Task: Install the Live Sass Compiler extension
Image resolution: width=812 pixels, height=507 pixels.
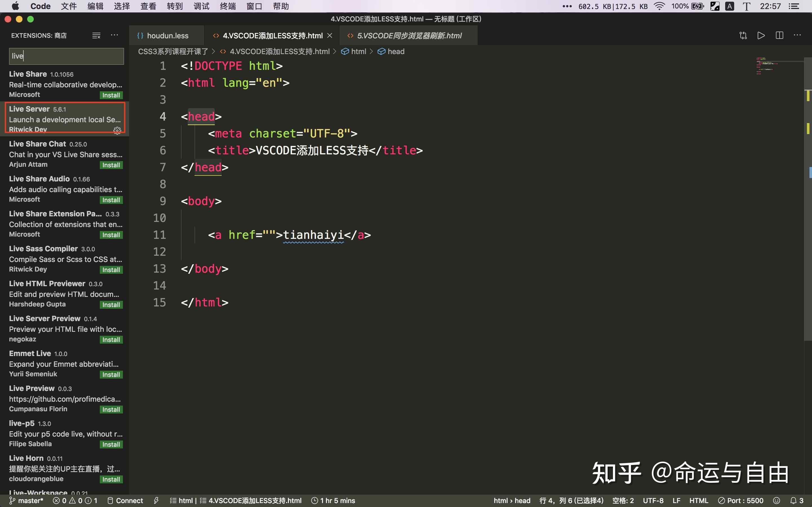Action: 111,269
